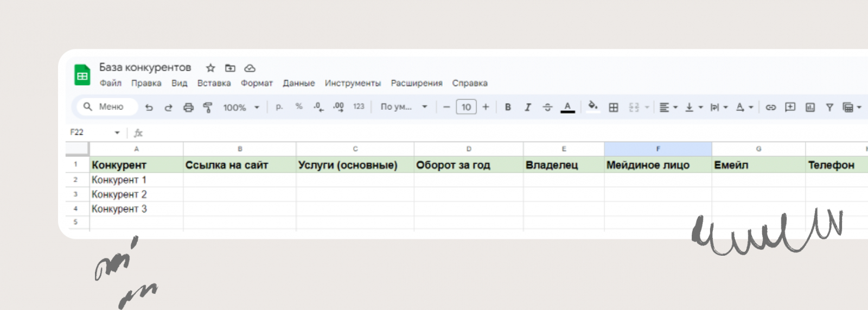Screen dimensions: 868x310
Task: Activate the paint format tool
Action: (x=208, y=107)
